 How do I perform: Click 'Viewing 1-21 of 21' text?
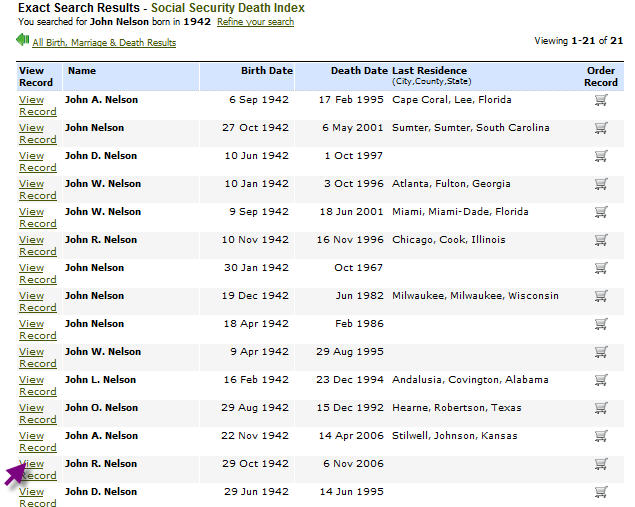(578, 40)
